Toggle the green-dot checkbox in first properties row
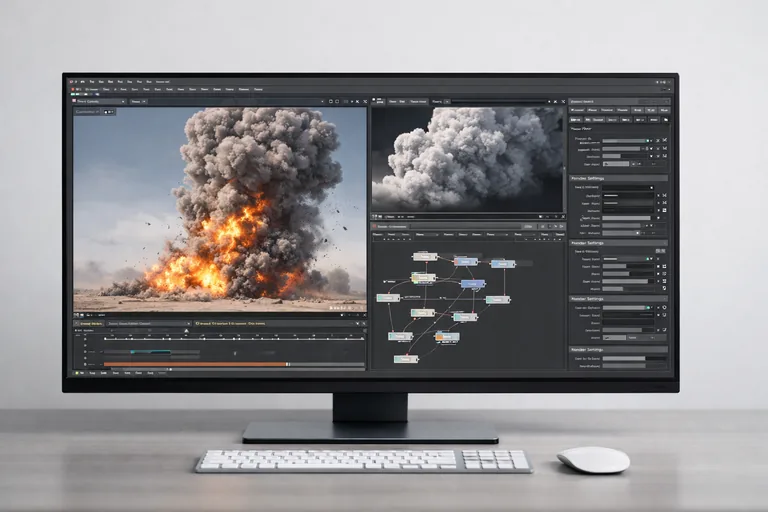The height and width of the screenshot is (512, 768). pos(648,141)
